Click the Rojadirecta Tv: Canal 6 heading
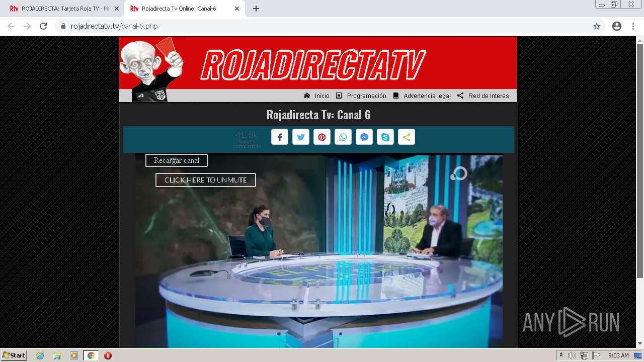Image resolution: width=644 pixels, height=362 pixels. point(318,115)
